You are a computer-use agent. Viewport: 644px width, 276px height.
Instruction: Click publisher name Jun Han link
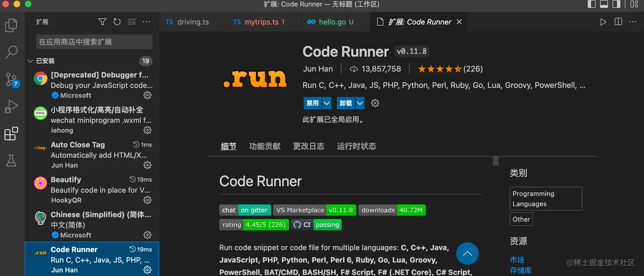318,69
